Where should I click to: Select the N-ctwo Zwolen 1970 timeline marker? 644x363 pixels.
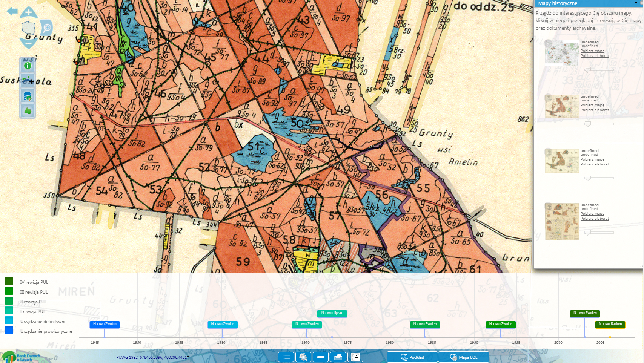307,324
